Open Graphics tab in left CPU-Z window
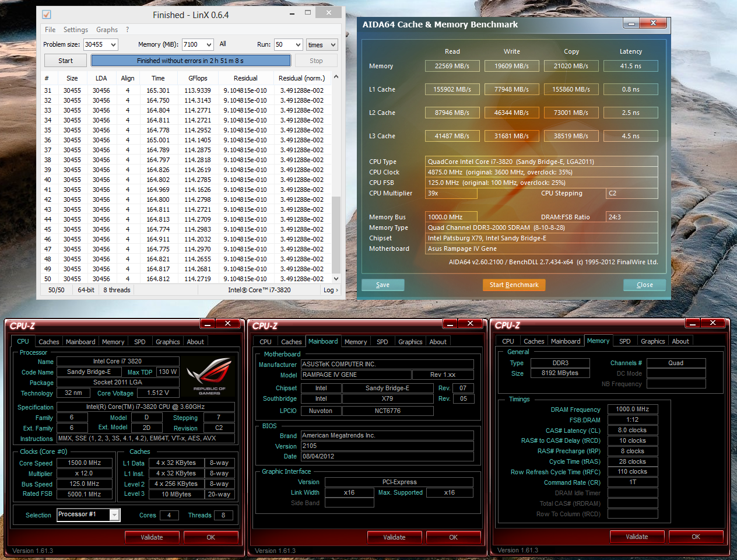 (168, 342)
